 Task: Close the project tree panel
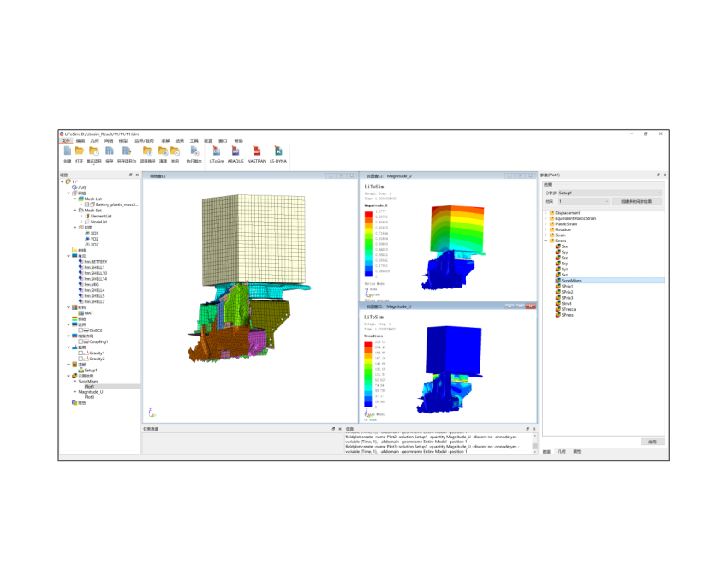coord(137,175)
